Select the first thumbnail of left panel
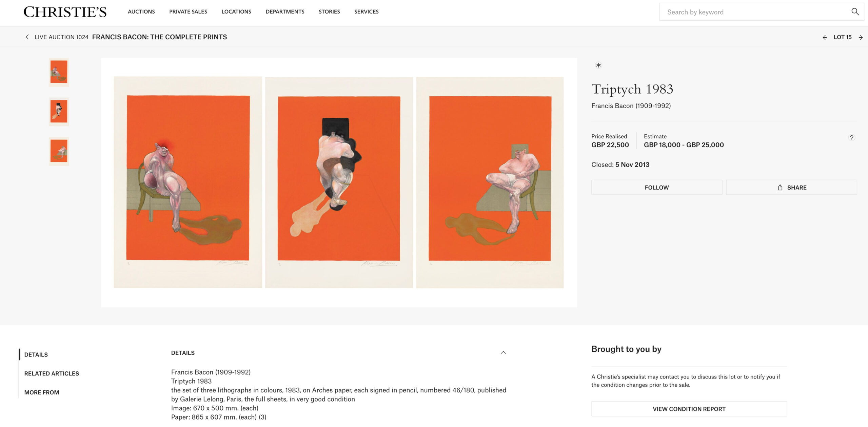 (x=59, y=72)
